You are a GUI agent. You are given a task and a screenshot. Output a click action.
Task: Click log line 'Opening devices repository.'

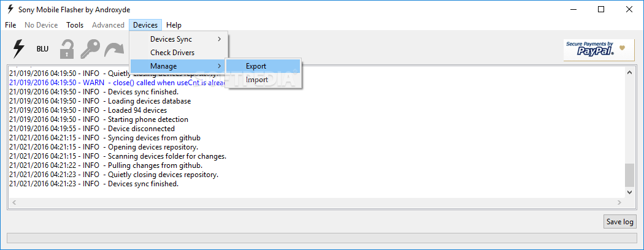104,147
